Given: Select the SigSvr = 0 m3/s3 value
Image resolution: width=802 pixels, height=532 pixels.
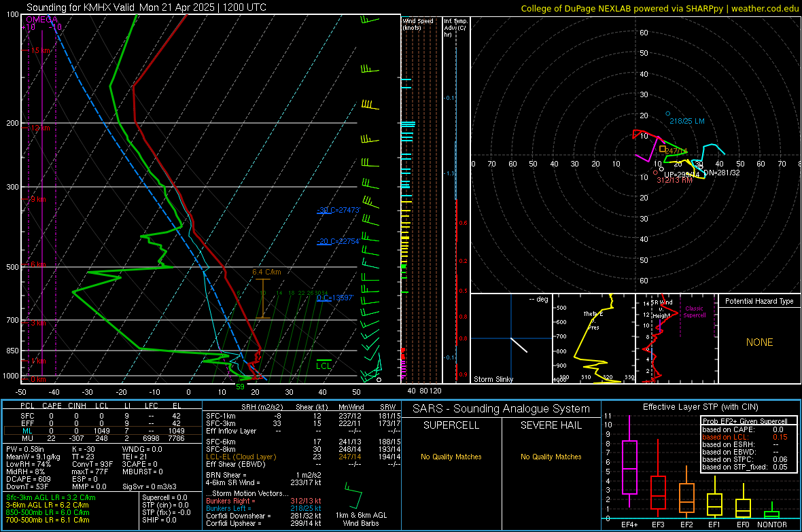Looking at the screenshot, I should pyautogui.click(x=150, y=486).
